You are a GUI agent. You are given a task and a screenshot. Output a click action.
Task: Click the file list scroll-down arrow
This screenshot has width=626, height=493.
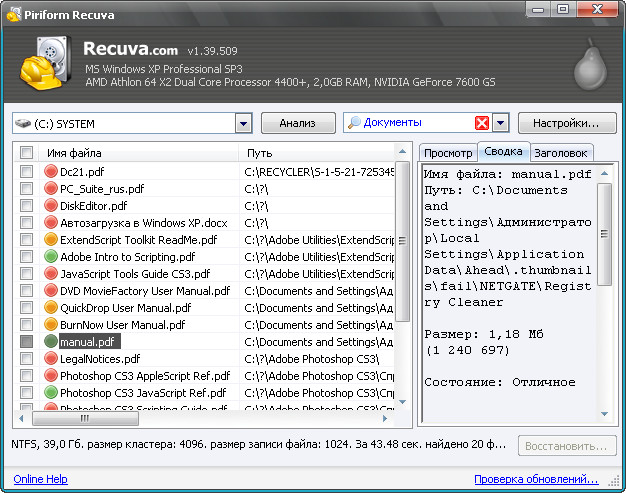(402, 402)
